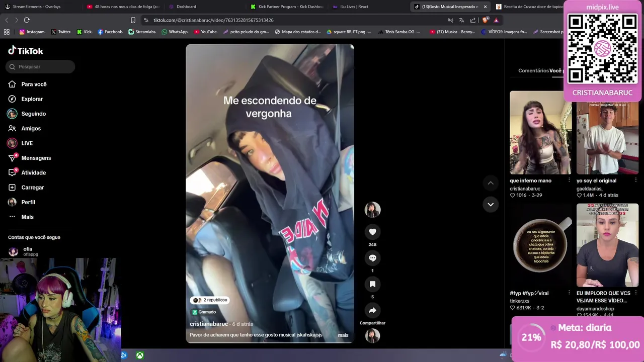
Task: Open the YouTube bookmark
Action: [x=206, y=32]
